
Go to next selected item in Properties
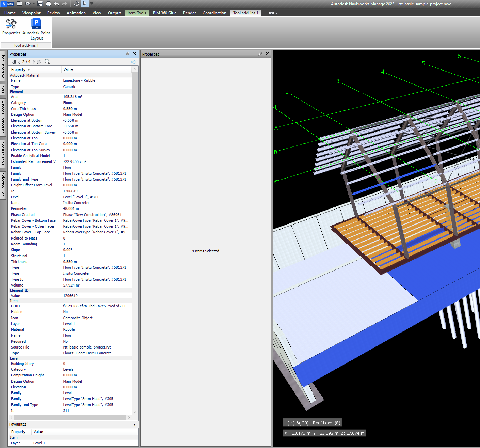click(34, 62)
